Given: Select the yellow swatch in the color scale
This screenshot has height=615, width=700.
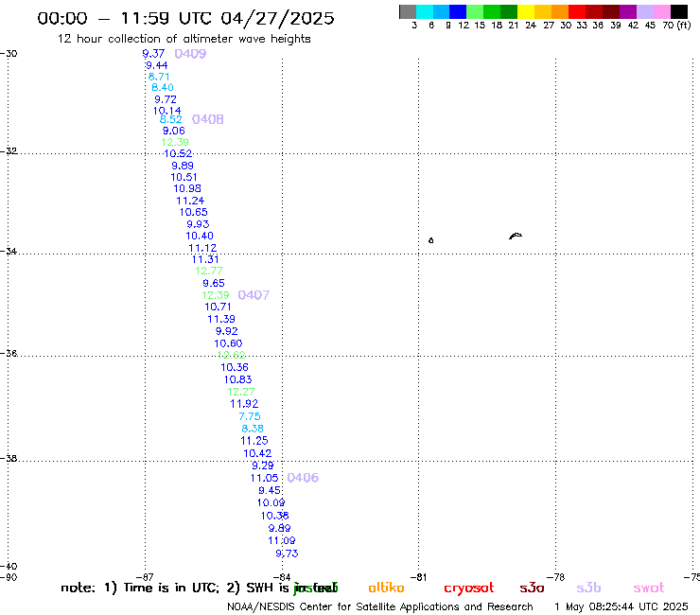Looking at the screenshot, I should click(x=526, y=11).
